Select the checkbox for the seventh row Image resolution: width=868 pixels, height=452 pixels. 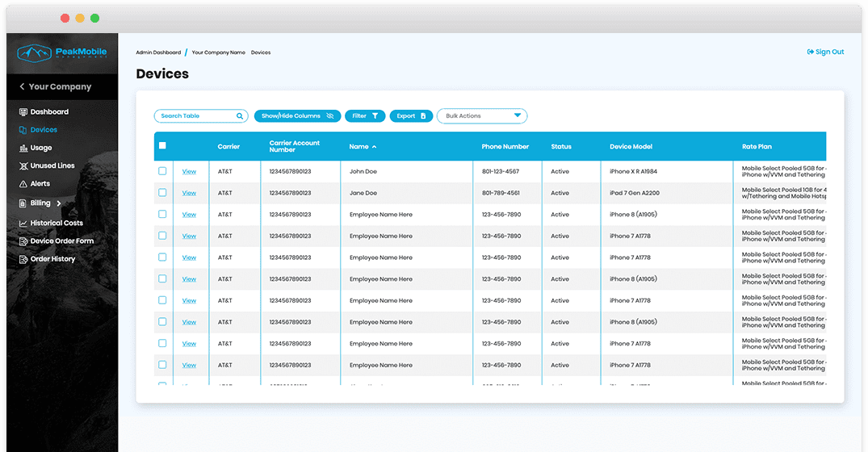pyautogui.click(x=162, y=300)
